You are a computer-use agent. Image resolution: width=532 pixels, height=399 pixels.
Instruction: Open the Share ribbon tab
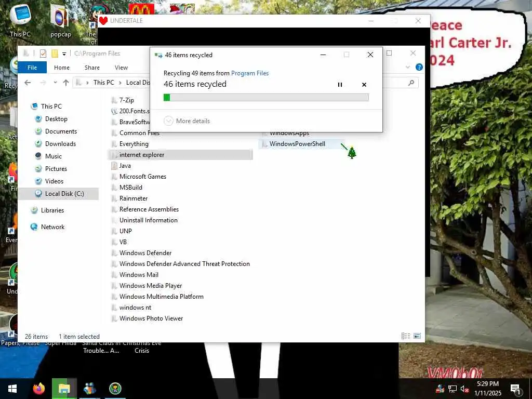click(x=92, y=68)
